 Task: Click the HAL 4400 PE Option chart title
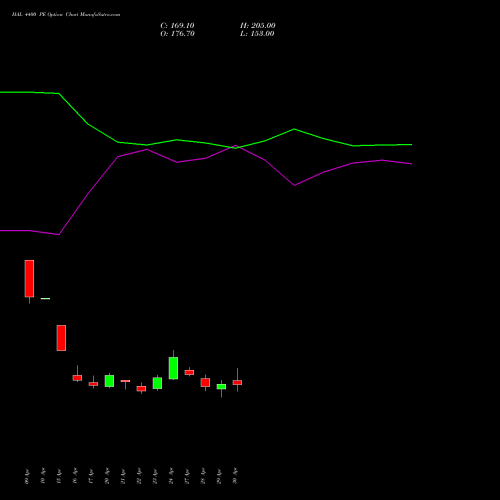click(x=66, y=15)
